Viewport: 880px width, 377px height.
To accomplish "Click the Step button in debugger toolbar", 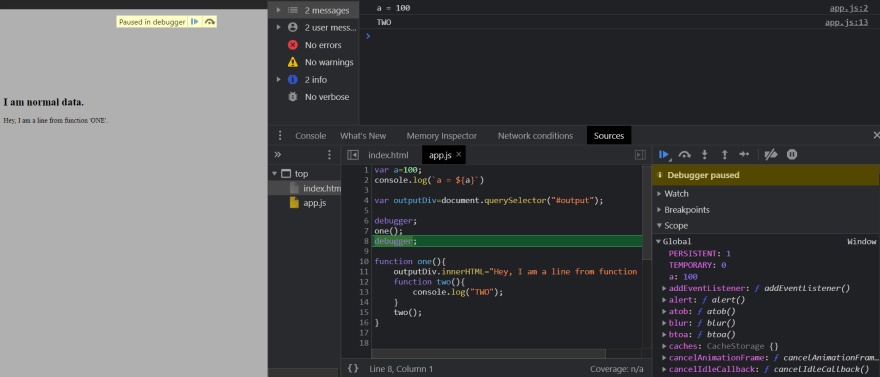I will 744,155.
